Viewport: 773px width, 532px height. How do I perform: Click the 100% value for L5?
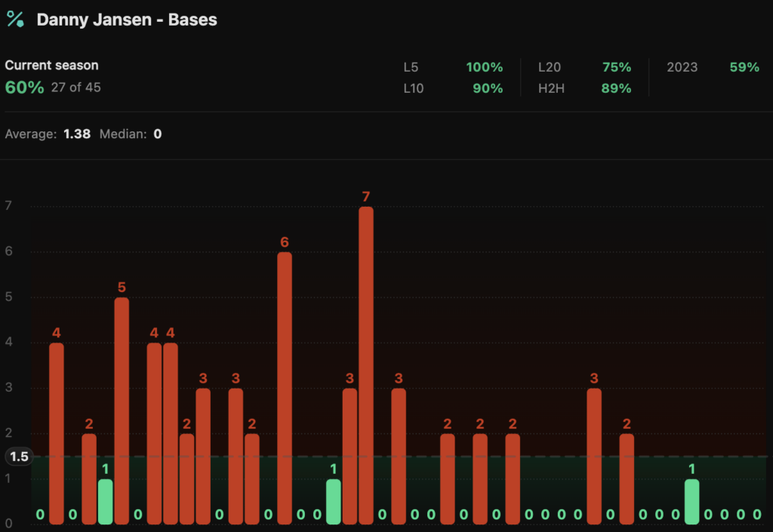485,67
